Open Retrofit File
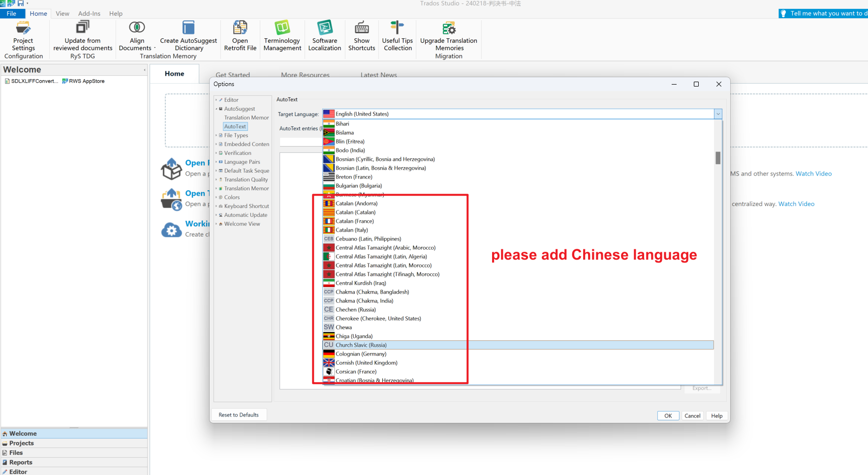The height and width of the screenshot is (475, 868). [240, 36]
